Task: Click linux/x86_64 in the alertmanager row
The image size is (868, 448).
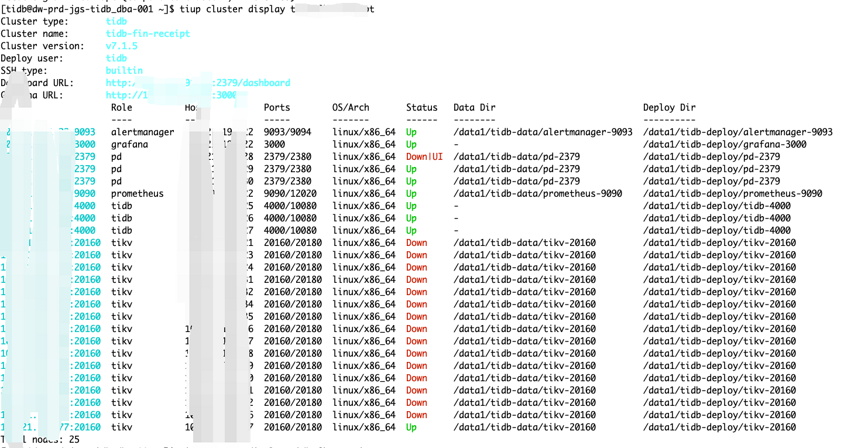Action: tap(364, 132)
